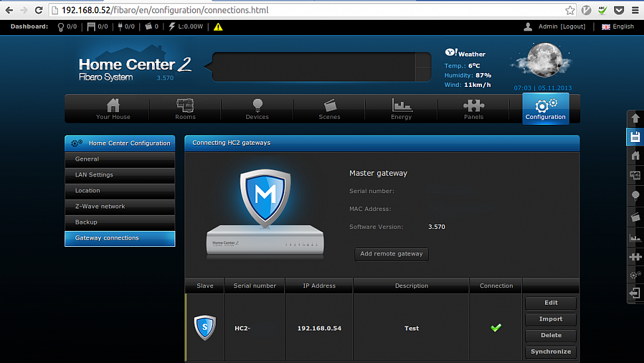Click the sidebar house icon
Image resolution: width=644 pixels, height=363 pixels.
tap(635, 156)
